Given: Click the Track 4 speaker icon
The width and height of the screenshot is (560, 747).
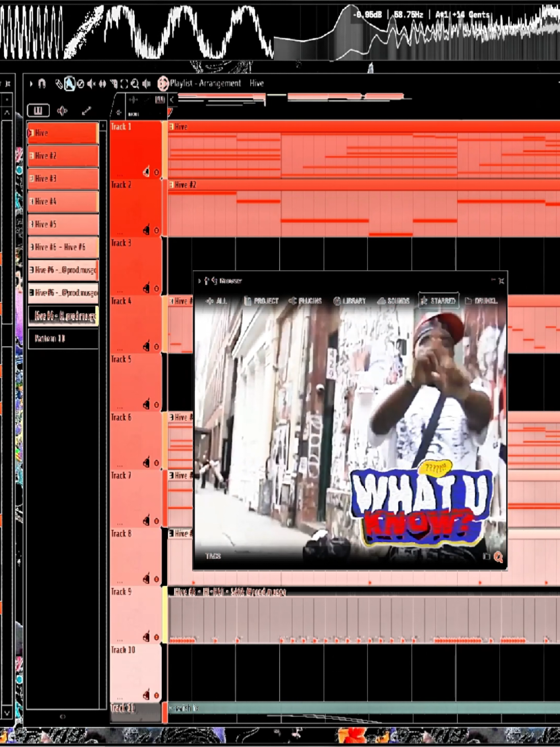Looking at the screenshot, I should tap(146, 346).
